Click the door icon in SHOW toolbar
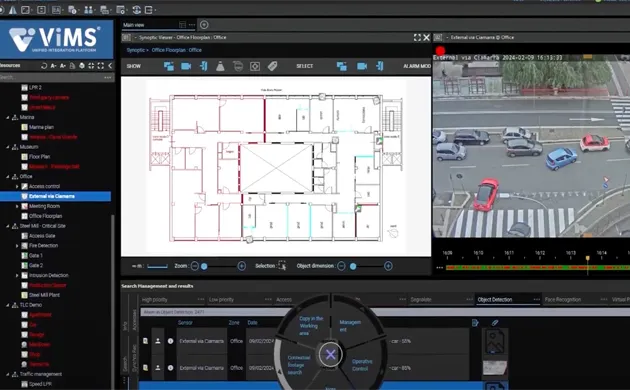This screenshot has height=390, width=630. (203, 66)
